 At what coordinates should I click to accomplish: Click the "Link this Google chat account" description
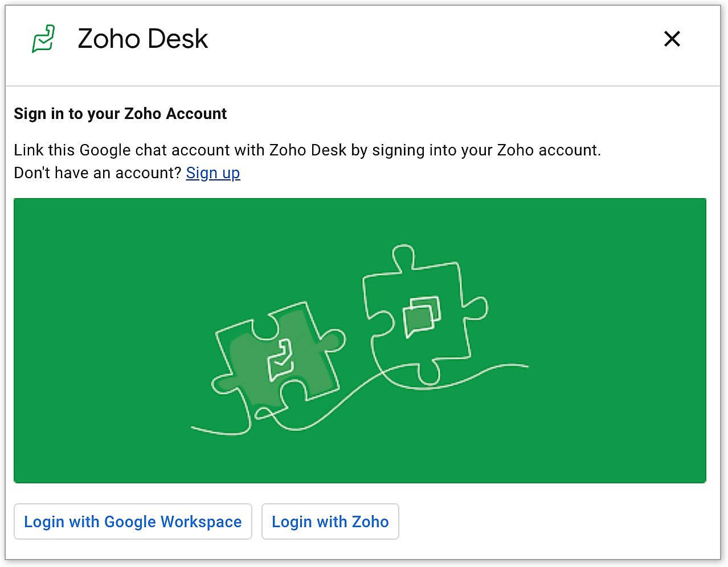click(307, 150)
